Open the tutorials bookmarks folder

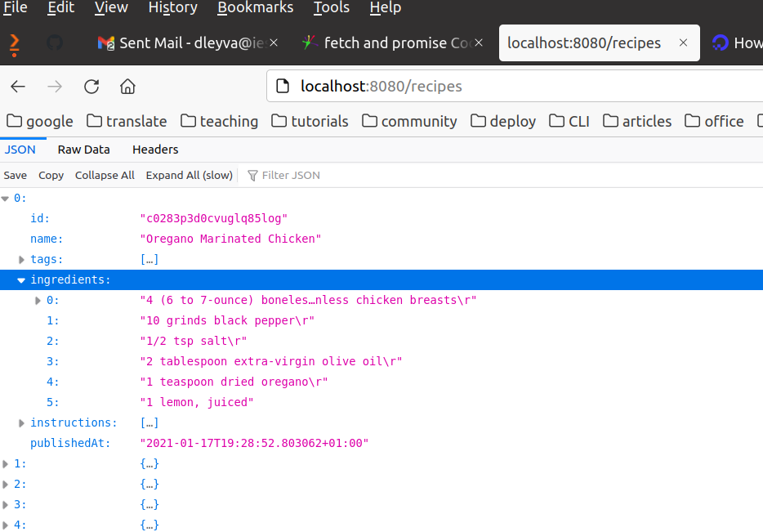coord(310,121)
